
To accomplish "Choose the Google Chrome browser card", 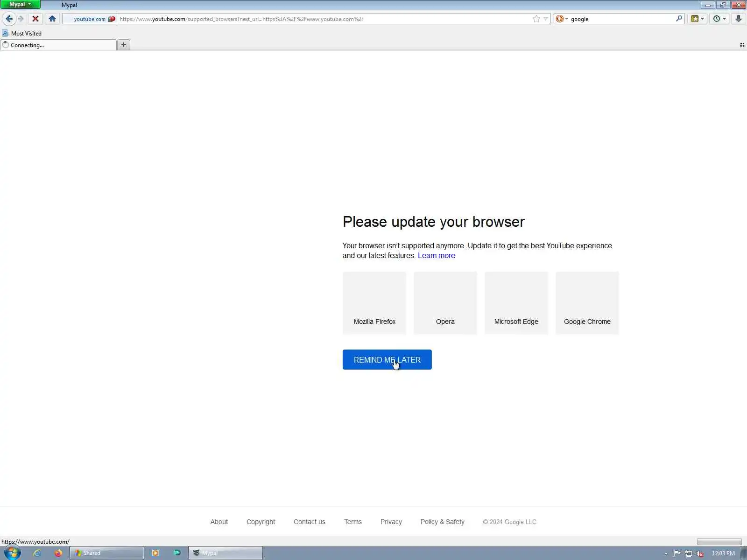I will [x=587, y=303].
